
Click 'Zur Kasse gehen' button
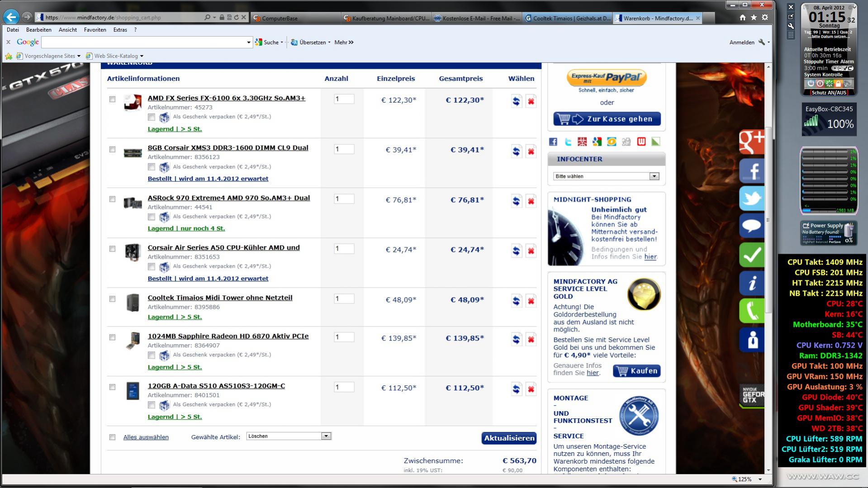point(607,119)
